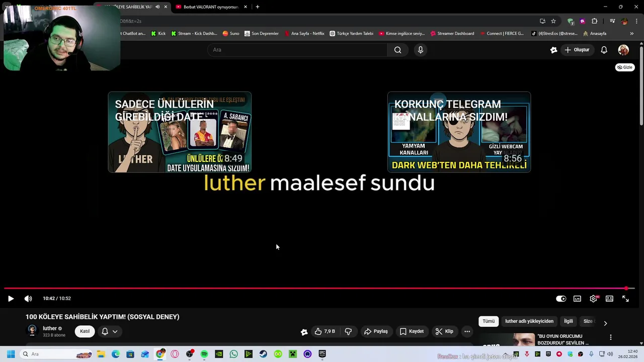The image size is (644, 362).
Task: Open the YouTube account avatar menu
Action: pyautogui.click(x=623, y=50)
